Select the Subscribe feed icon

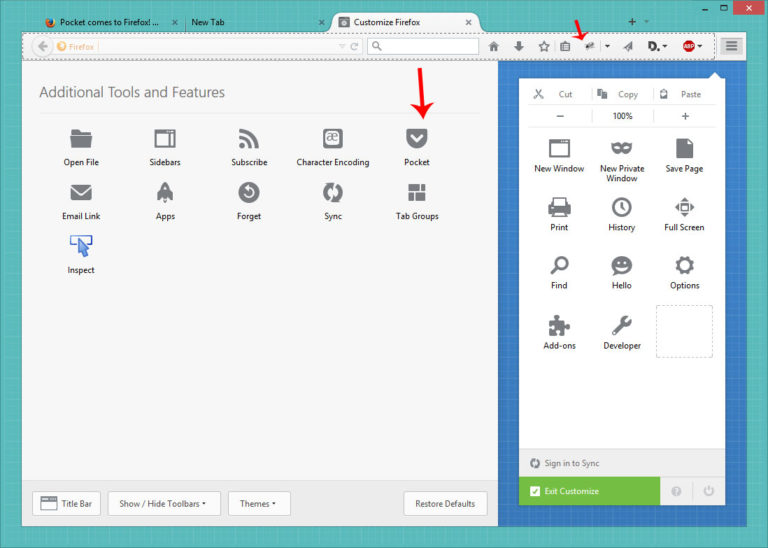(249, 139)
